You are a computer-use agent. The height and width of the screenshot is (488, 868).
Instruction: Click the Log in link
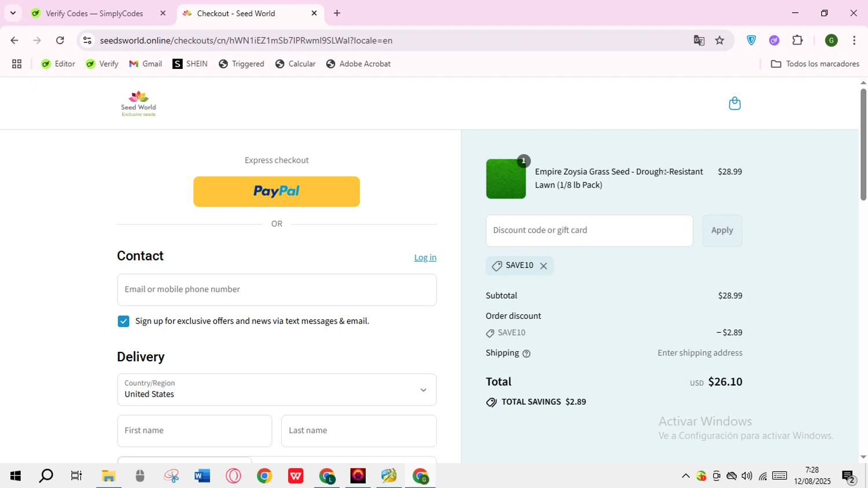coord(425,258)
